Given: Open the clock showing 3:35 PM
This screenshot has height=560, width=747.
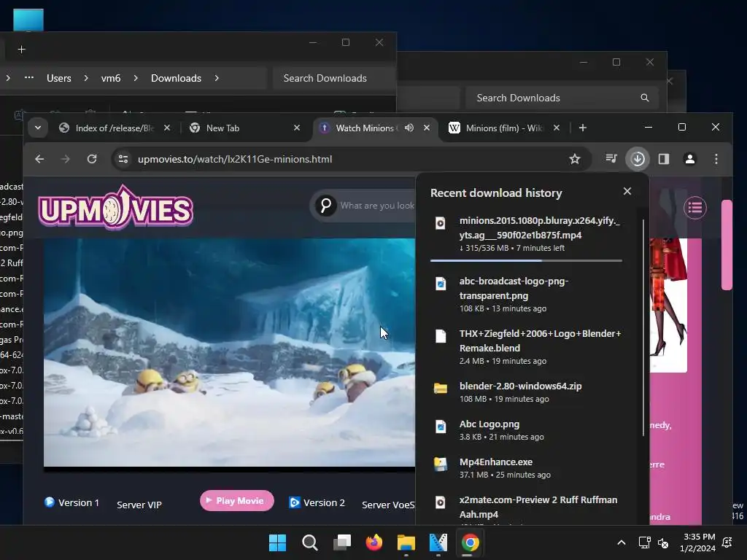Looking at the screenshot, I should 698,542.
